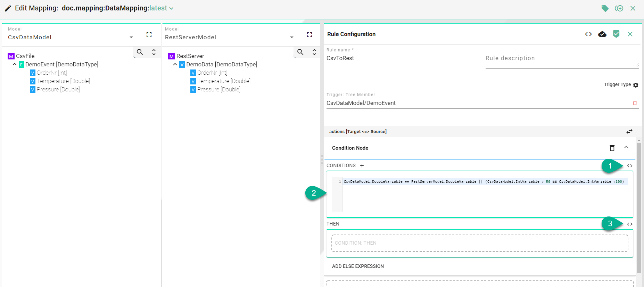Delete the CsvDataModel/DemoEvent trigger
This screenshot has width=644, height=287.
click(635, 103)
